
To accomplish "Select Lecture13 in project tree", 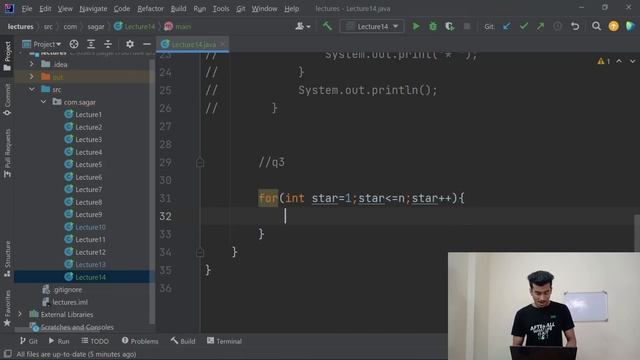I will 90,264.
